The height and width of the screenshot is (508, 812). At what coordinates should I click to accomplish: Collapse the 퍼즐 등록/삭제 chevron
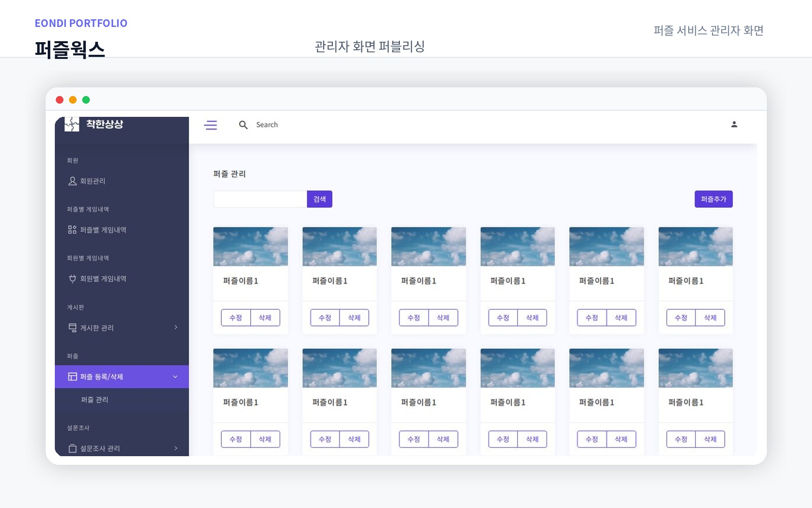pyautogui.click(x=175, y=376)
